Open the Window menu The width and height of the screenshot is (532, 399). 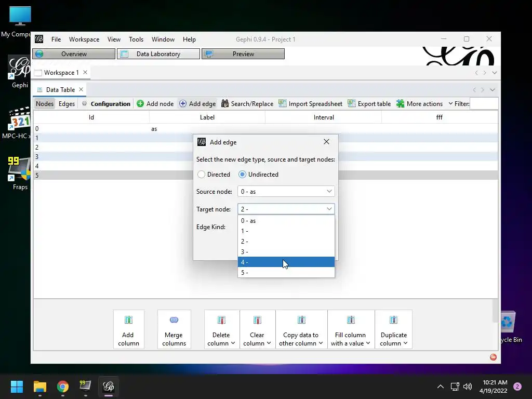click(x=163, y=39)
